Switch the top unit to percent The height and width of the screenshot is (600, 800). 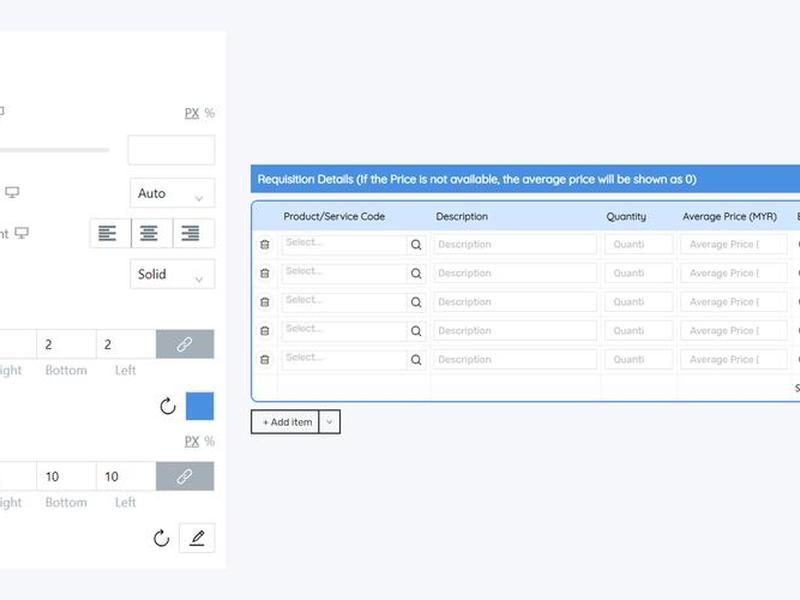[x=210, y=113]
